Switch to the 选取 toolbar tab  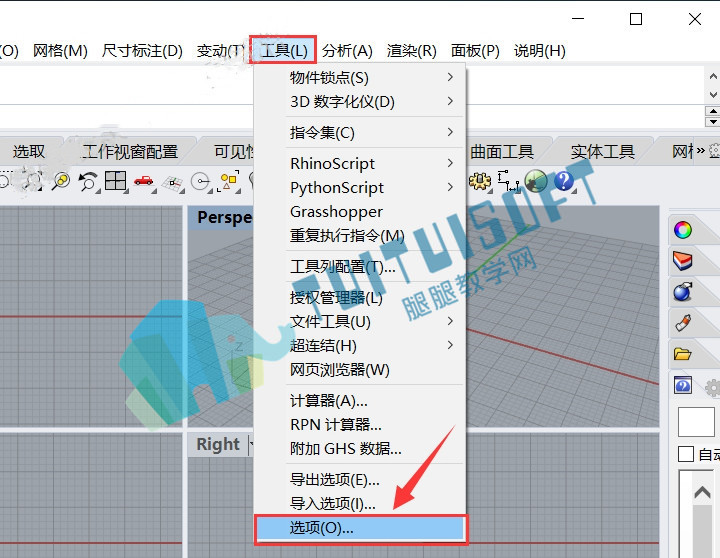point(28,151)
